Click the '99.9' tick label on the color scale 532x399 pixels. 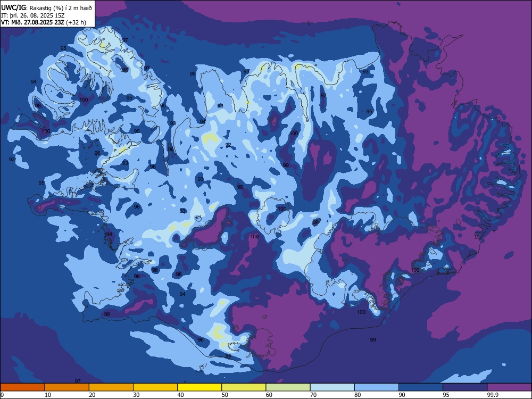click(x=492, y=395)
